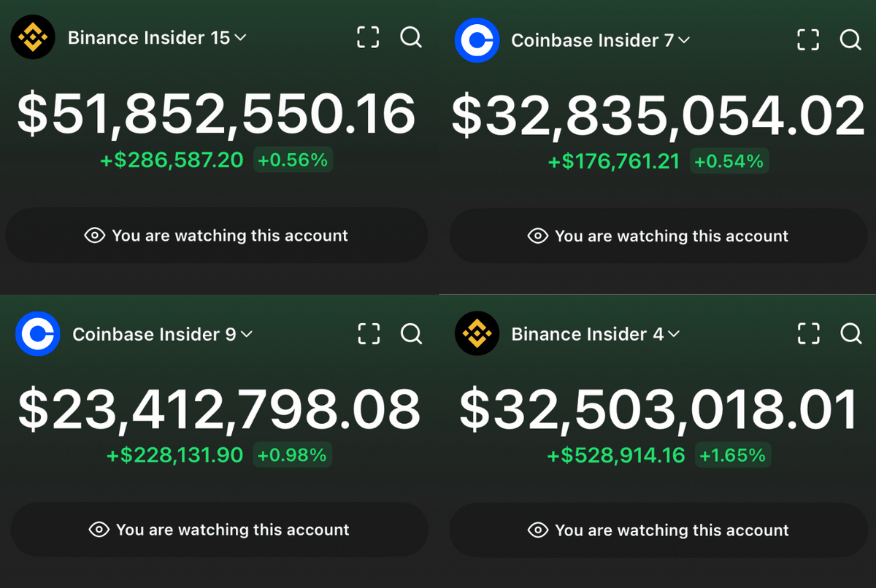Open scan icon in Binance Insider 4 panel
This screenshot has height=588, width=876.
pos(808,333)
